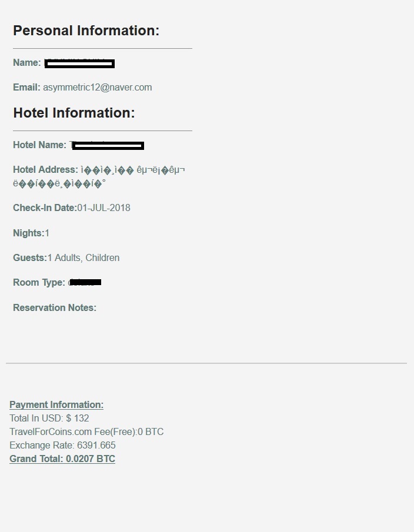The height and width of the screenshot is (532, 414).
Task: Click the Nights value
Action: click(x=47, y=233)
